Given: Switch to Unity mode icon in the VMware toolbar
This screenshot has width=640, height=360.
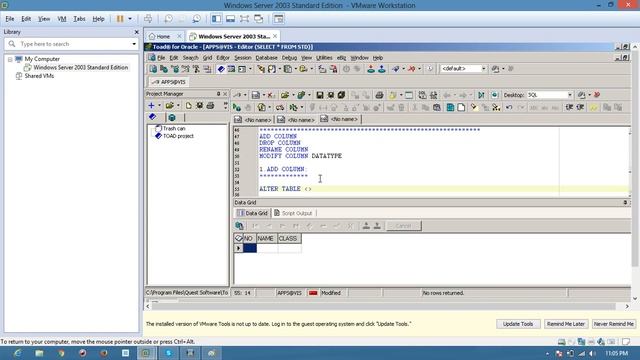Looking at the screenshot, I should (x=258, y=19).
